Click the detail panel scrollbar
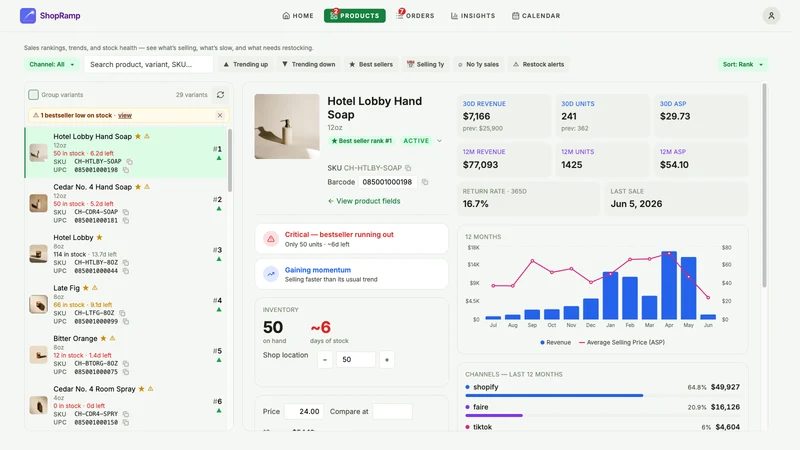800x450 pixels. point(764,186)
